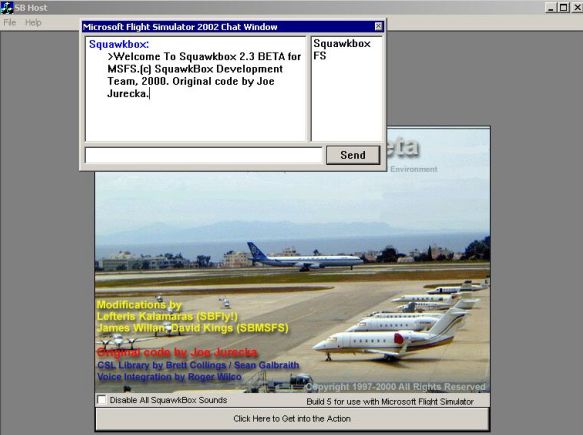Enable Disable All SquawkBox Sounds checkbox

[102, 400]
